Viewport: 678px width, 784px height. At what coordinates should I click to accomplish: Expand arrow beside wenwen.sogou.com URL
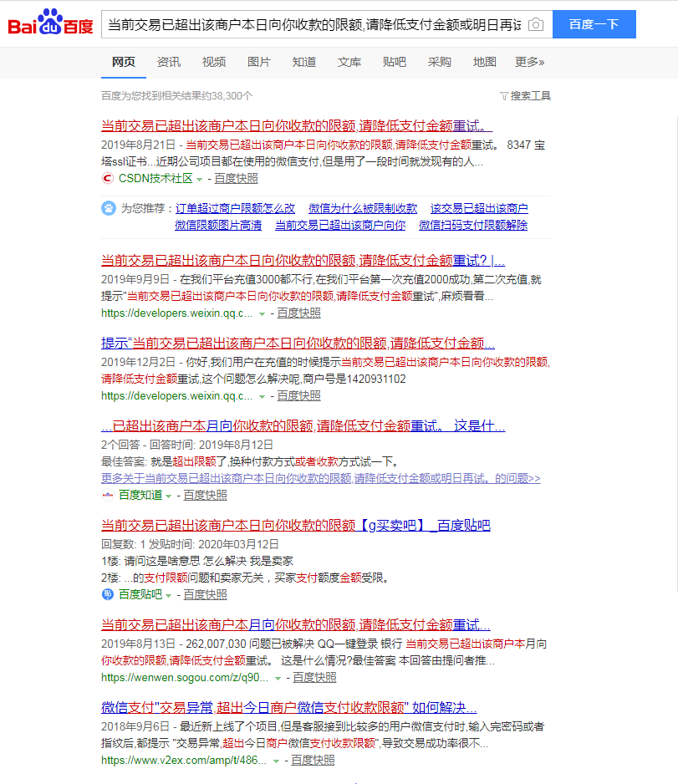point(278,679)
